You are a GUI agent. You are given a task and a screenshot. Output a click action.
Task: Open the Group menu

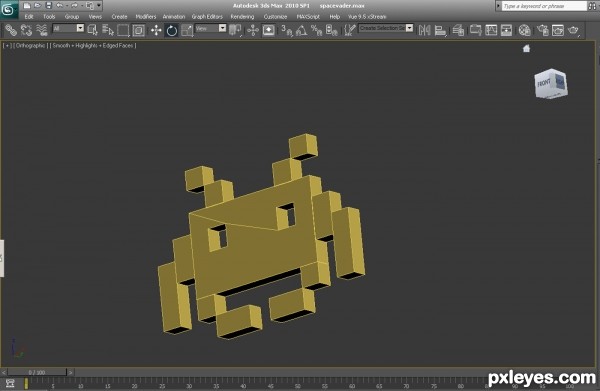click(72, 17)
